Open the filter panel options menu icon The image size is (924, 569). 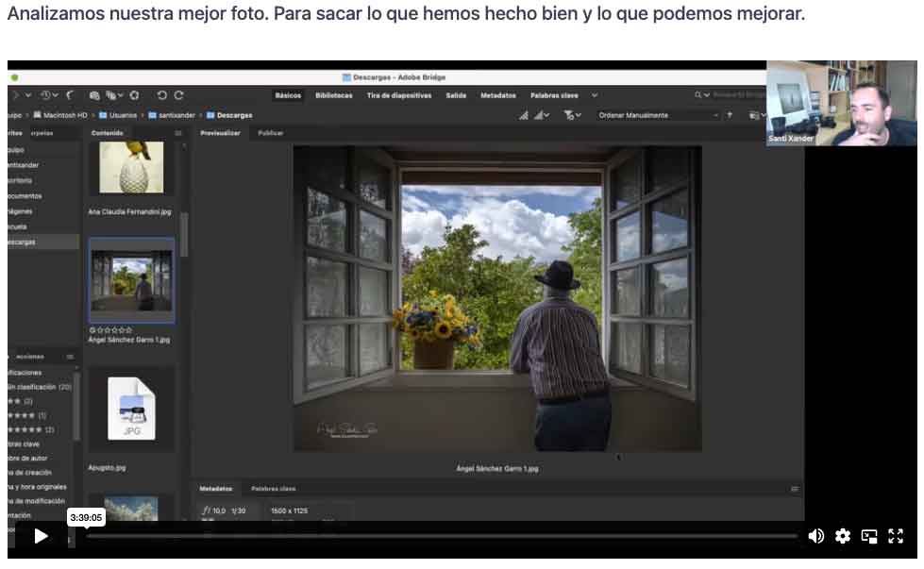click(70, 357)
